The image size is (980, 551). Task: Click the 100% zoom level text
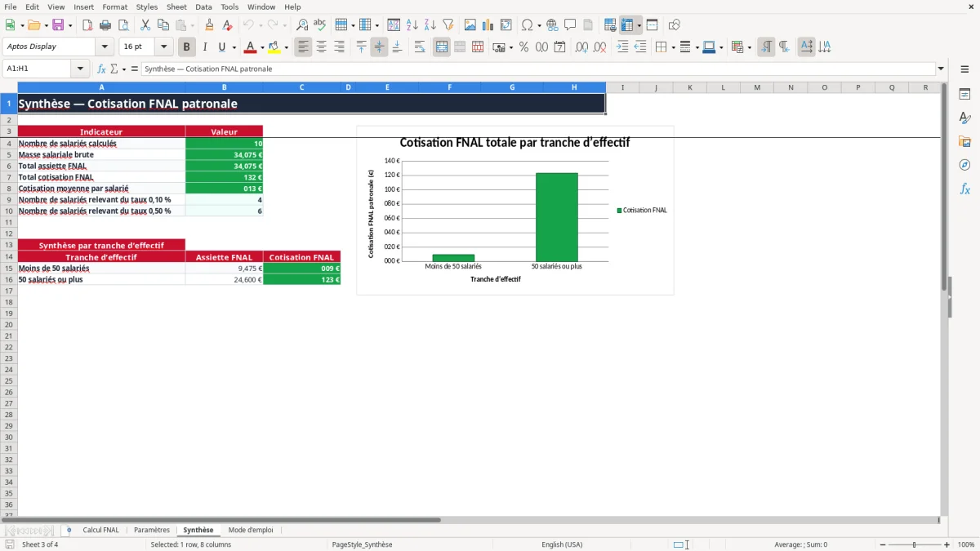tap(966, 544)
